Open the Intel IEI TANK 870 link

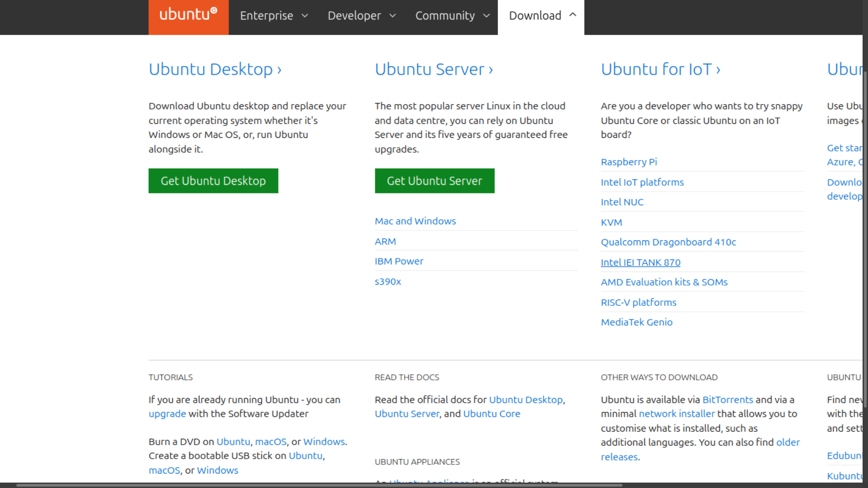pyautogui.click(x=641, y=263)
